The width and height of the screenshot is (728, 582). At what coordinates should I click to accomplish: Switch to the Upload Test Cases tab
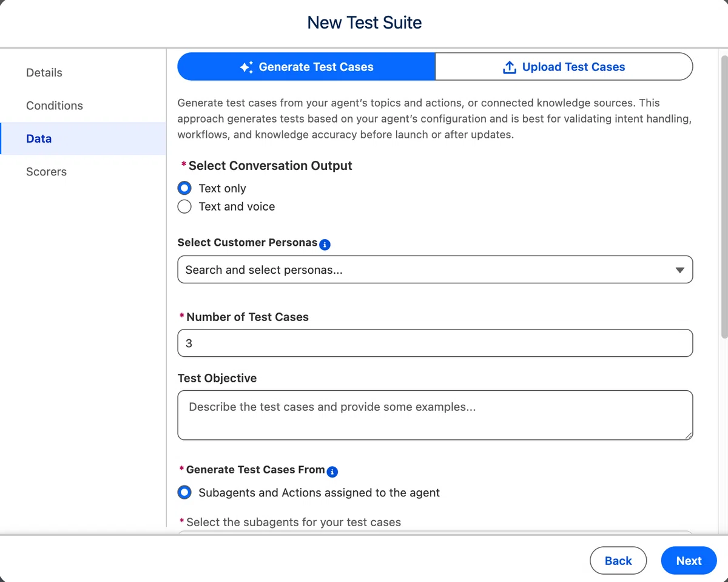pos(564,67)
